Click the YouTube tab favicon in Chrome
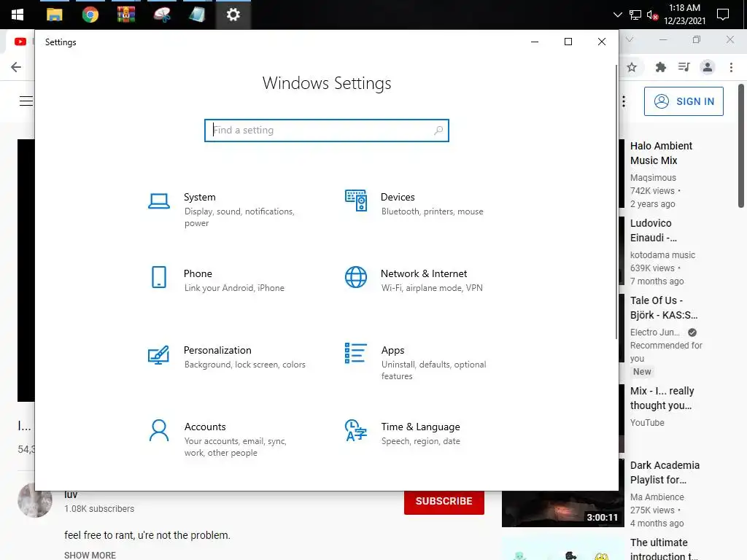 20,42
